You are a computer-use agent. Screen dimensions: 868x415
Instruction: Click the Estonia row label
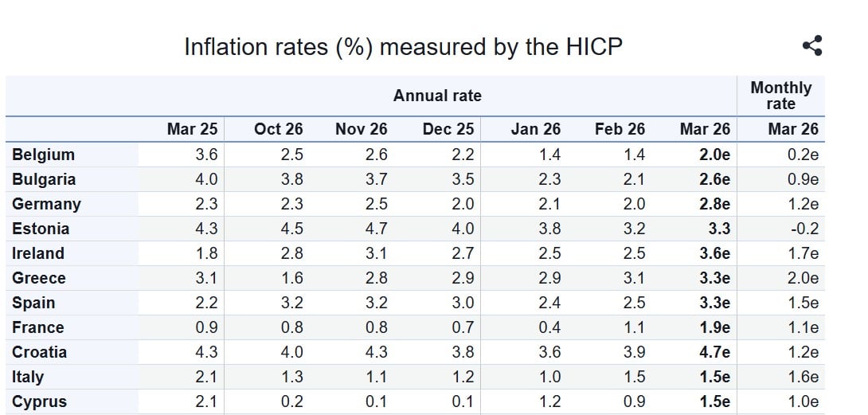[x=41, y=229]
